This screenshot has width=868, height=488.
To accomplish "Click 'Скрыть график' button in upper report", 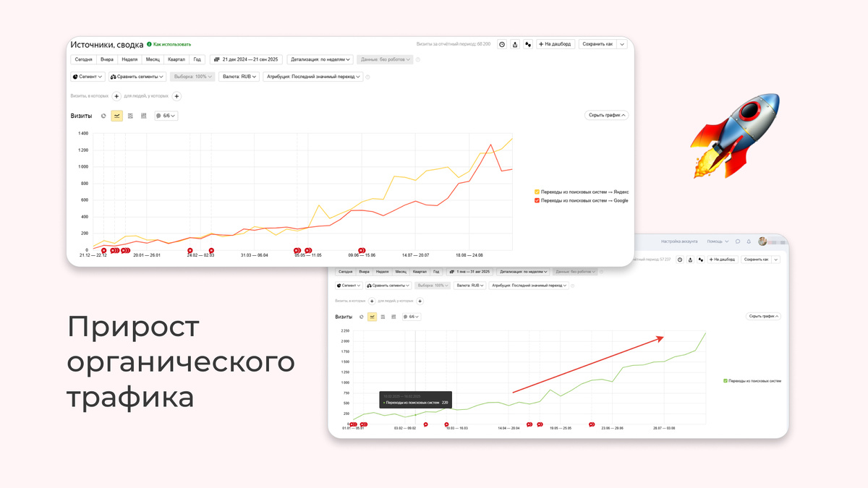I will [x=606, y=115].
